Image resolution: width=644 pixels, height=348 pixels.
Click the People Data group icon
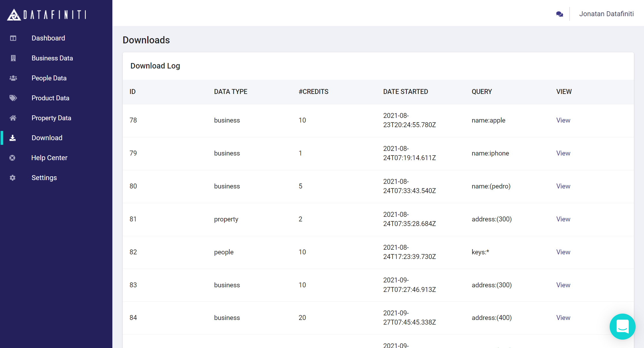point(13,78)
